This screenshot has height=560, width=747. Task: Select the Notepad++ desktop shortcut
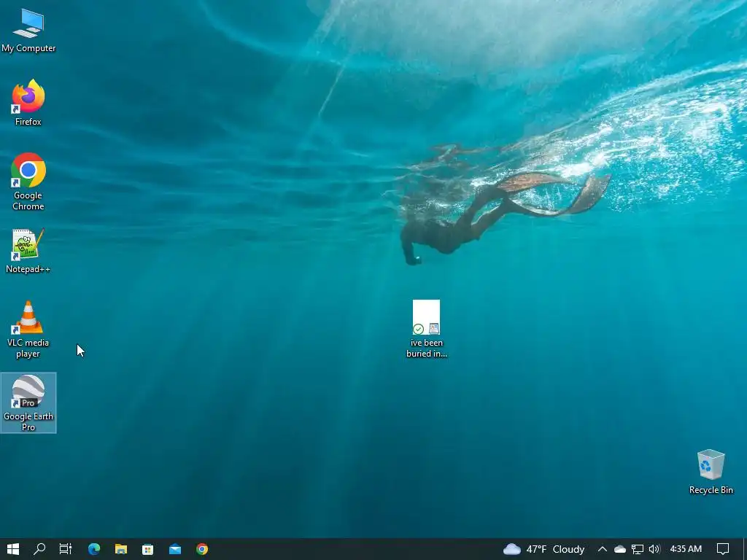click(28, 251)
